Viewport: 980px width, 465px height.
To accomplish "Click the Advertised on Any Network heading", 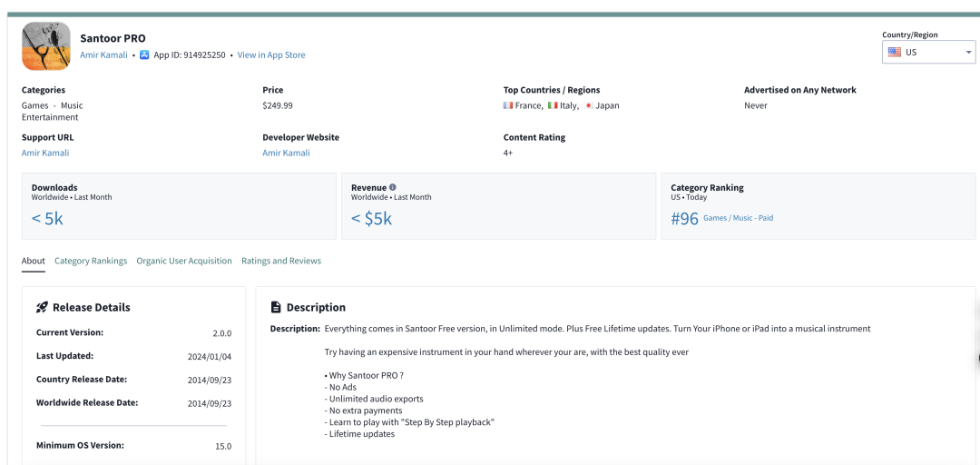I will coord(800,90).
